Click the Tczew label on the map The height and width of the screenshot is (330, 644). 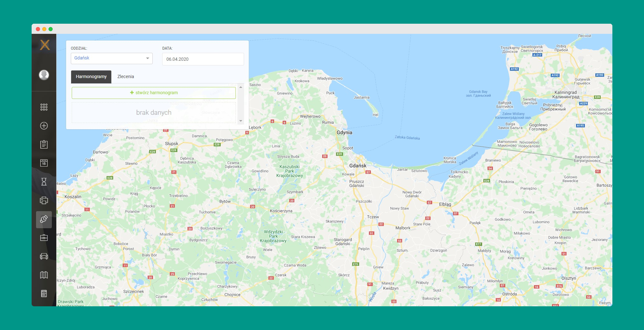pos(373,217)
